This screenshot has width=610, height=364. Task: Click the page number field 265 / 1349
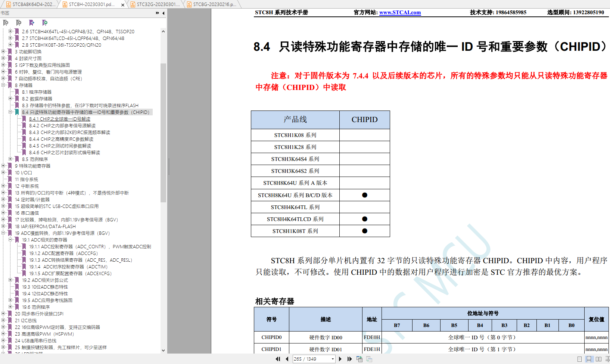[x=311, y=359]
